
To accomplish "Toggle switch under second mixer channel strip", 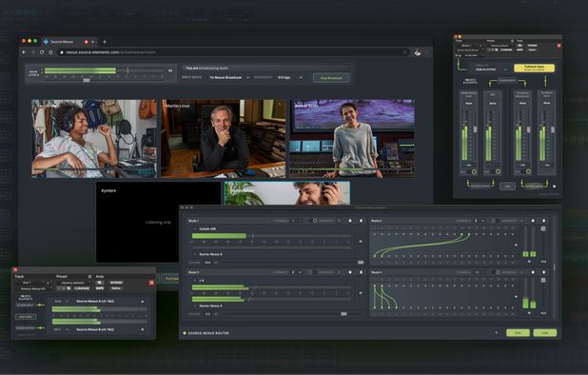I will pyautogui.click(x=497, y=171).
